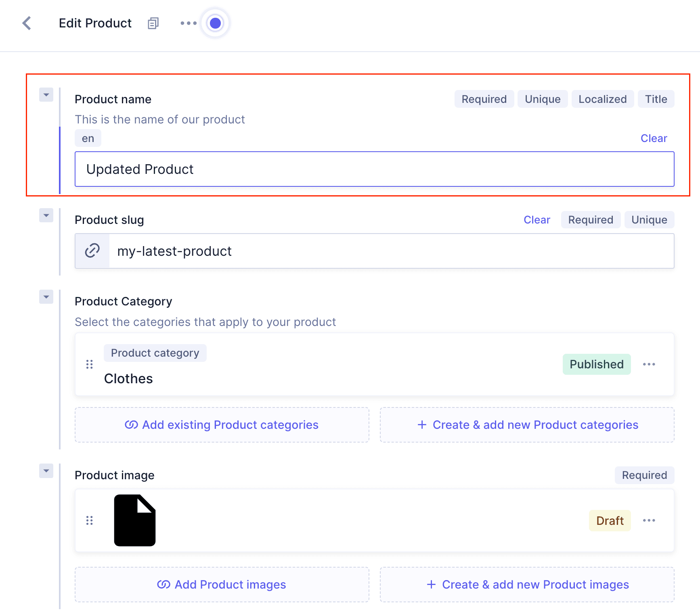Image resolution: width=700 pixels, height=614 pixels.
Task: Collapse the Product name section
Action: click(46, 95)
